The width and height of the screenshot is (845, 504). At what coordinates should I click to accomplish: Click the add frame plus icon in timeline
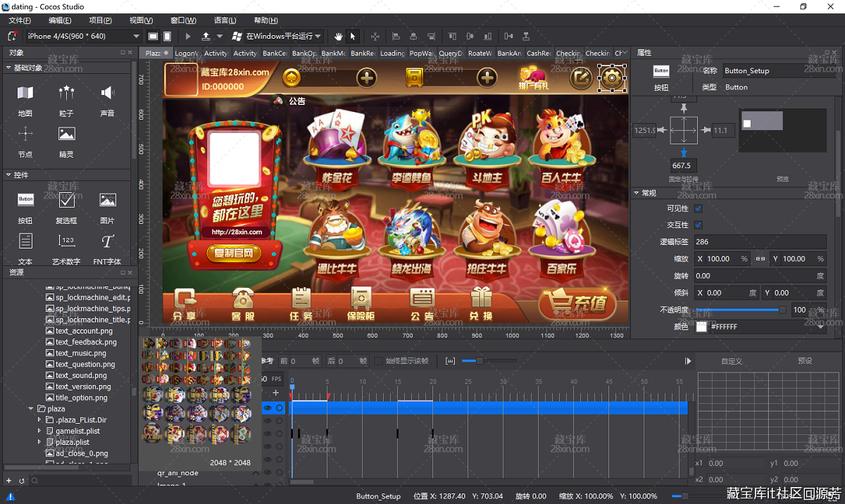point(276,393)
